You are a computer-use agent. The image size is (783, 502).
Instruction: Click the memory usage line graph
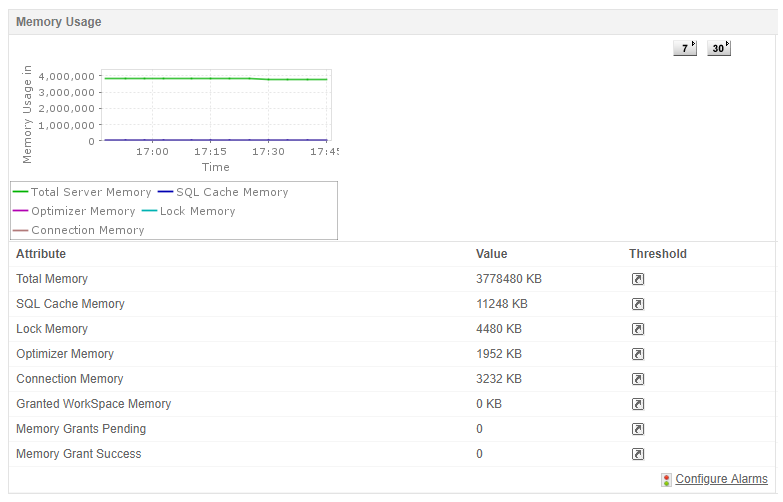(x=215, y=108)
